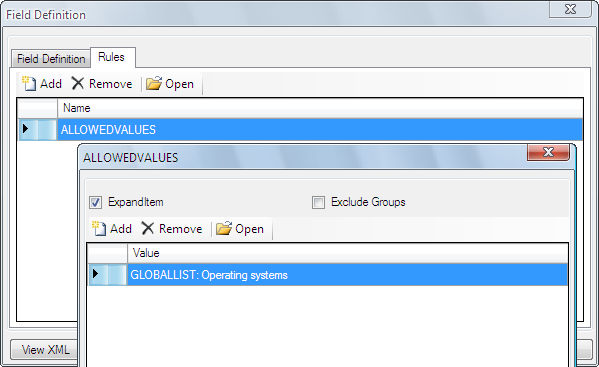
Task: Open the selected rule folder icon
Action: pyautogui.click(x=170, y=84)
